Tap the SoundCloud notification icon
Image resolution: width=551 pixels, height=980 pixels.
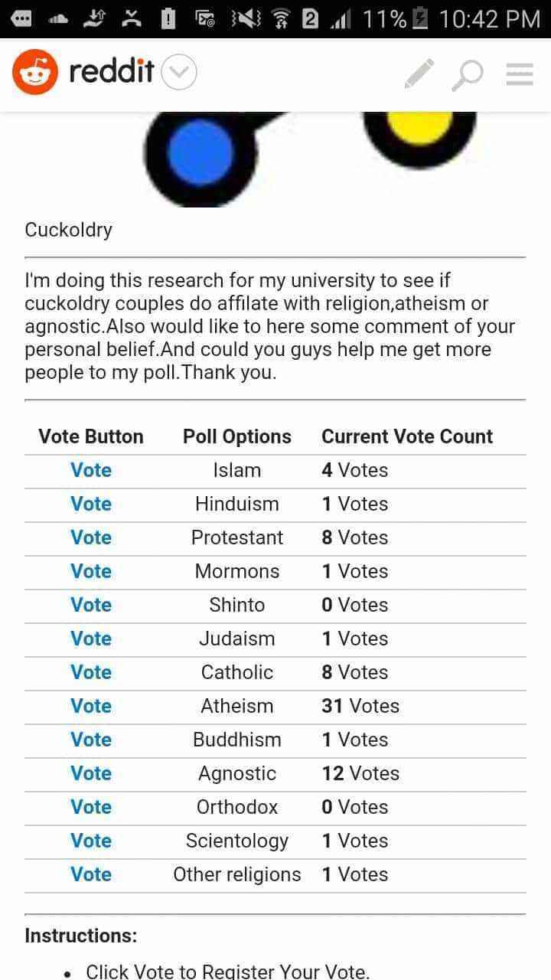tap(59, 20)
